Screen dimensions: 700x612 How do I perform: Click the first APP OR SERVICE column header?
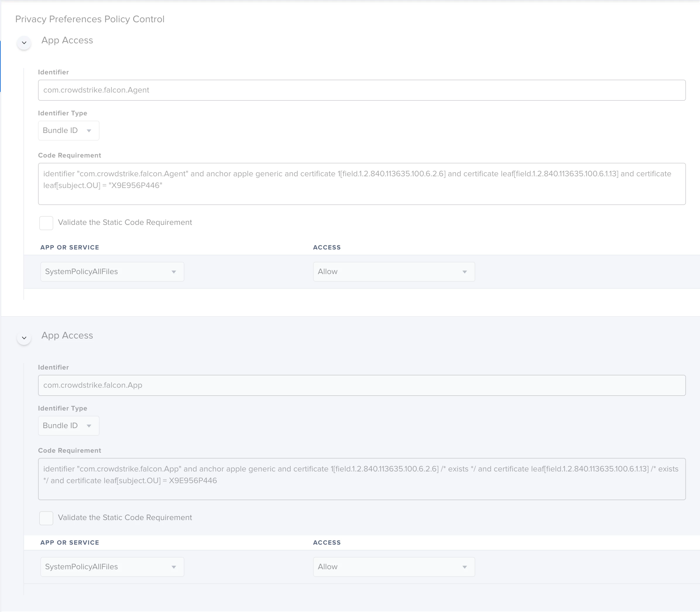coord(70,247)
